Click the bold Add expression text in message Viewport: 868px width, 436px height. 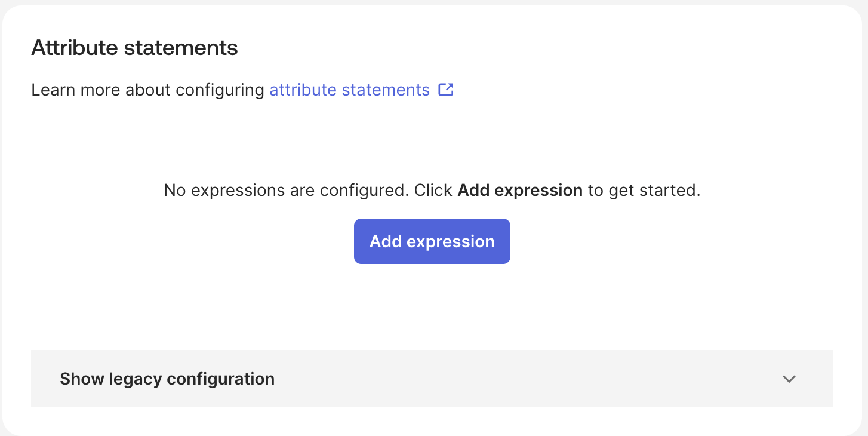point(520,191)
